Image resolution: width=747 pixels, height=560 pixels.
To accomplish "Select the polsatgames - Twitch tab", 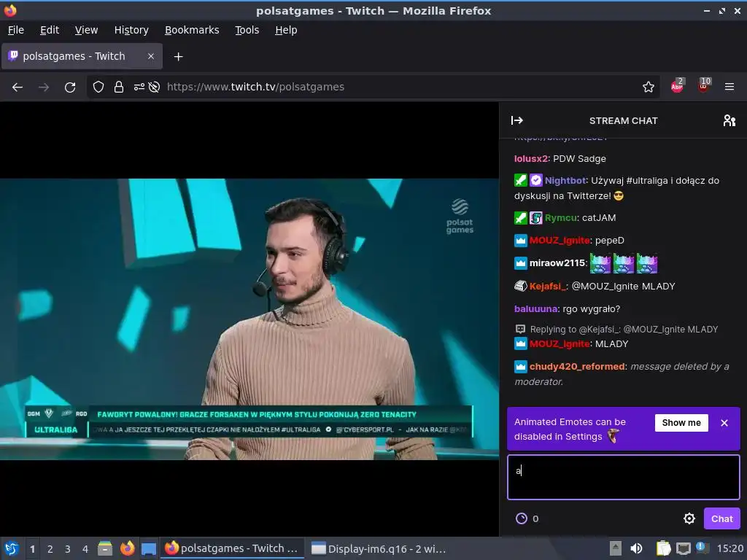I will point(82,56).
